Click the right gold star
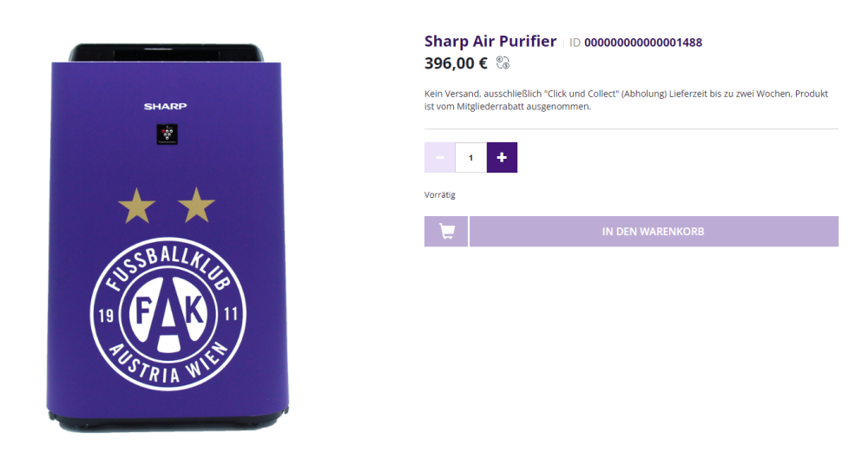 click(x=196, y=206)
